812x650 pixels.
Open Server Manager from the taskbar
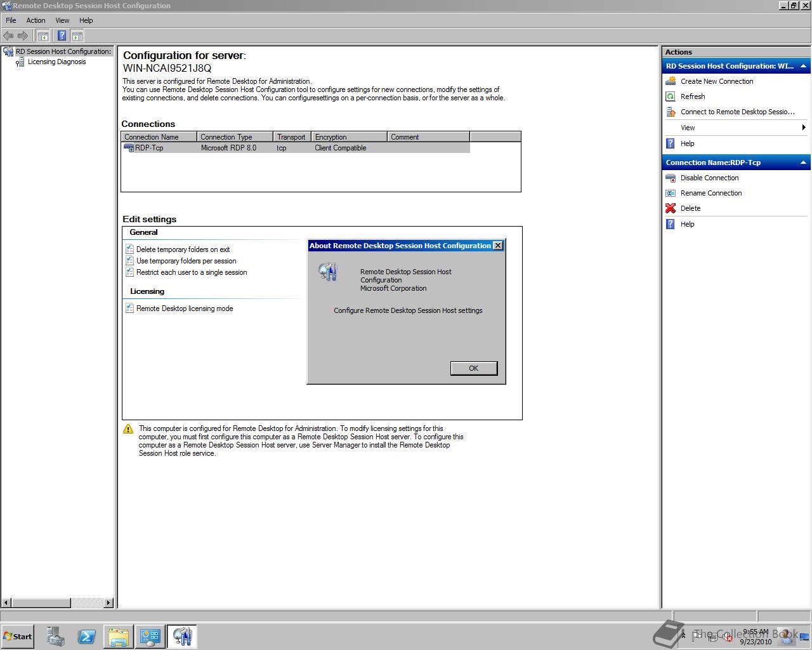pos(55,637)
